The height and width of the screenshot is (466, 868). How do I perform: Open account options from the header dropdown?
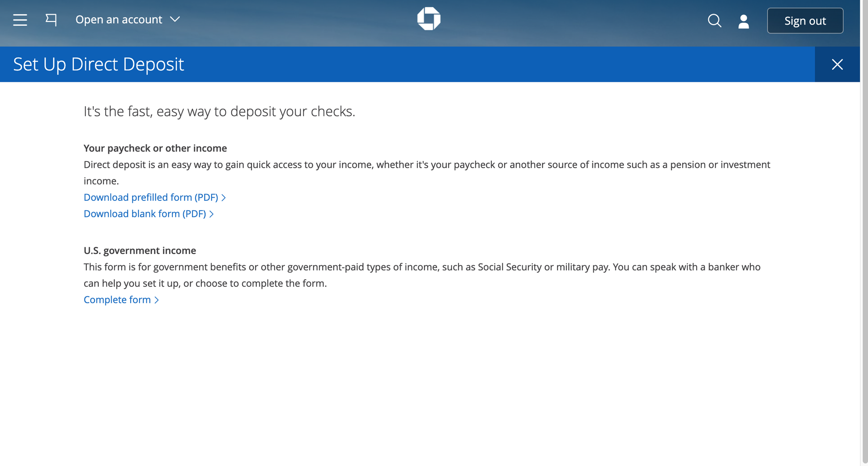(x=119, y=19)
